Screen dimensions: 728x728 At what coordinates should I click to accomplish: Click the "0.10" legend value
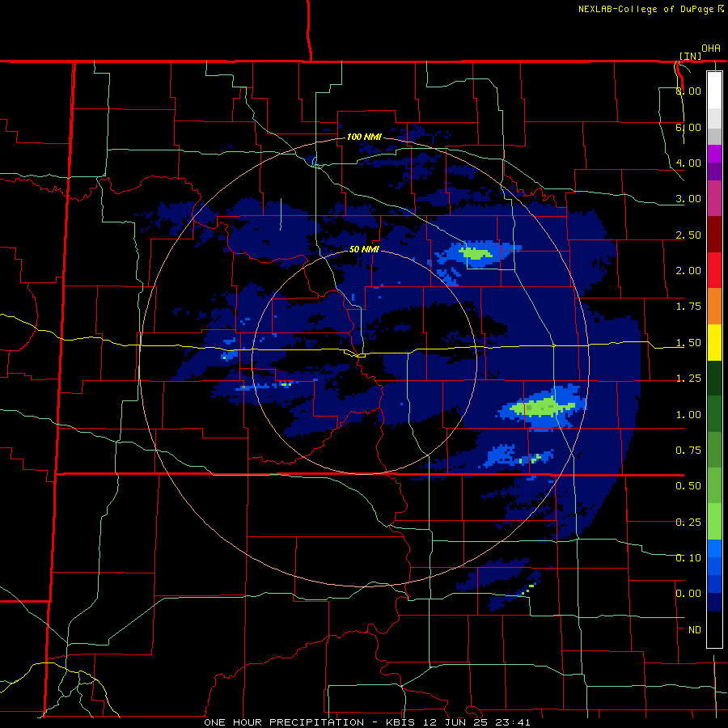688,557
